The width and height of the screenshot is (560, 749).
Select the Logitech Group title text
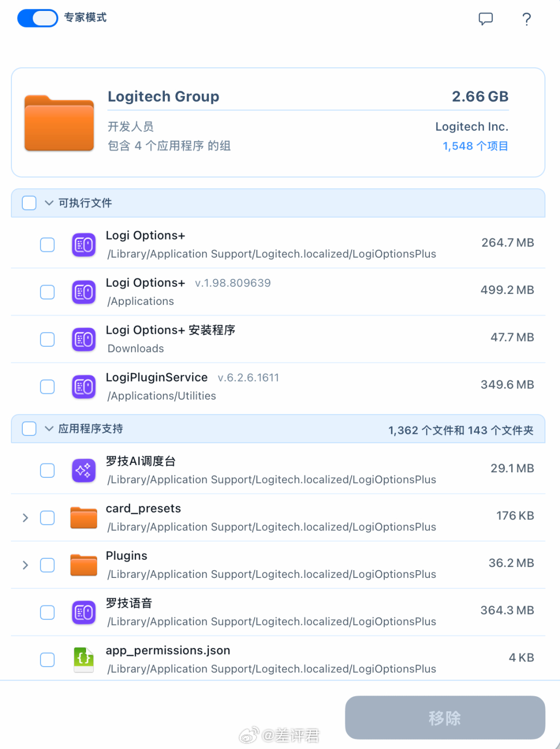tap(163, 97)
